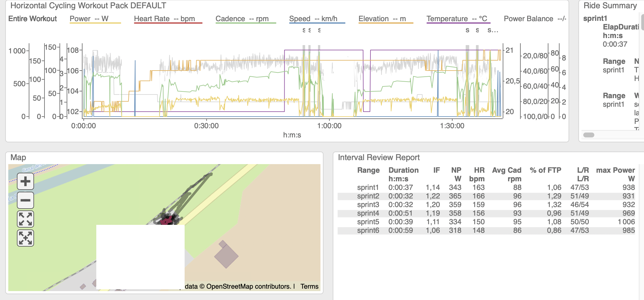Select the sprint1 row in Interval Review Report
The width and height of the screenshot is (644, 300).
coord(368,187)
